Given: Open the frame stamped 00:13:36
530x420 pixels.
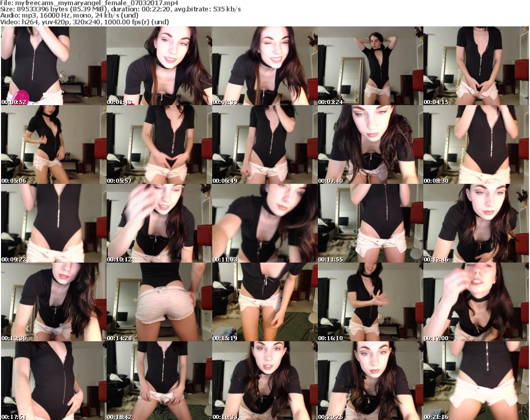Looking at the screenshot, I should [x=53, y=302].
